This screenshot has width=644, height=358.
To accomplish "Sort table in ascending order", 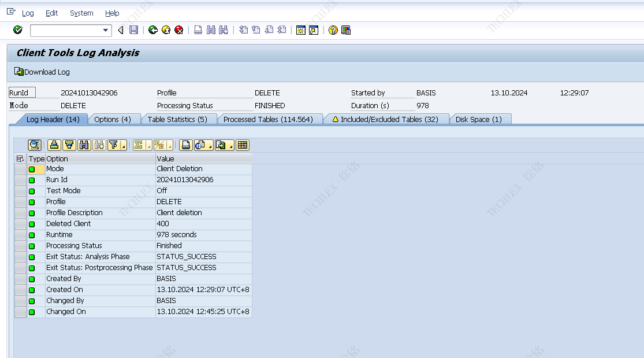I will point(54,145).
